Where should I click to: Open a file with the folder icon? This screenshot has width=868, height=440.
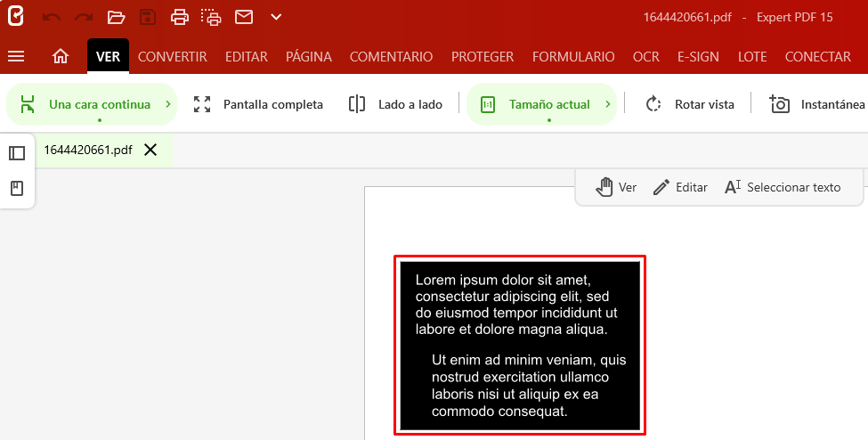point(116,17)
